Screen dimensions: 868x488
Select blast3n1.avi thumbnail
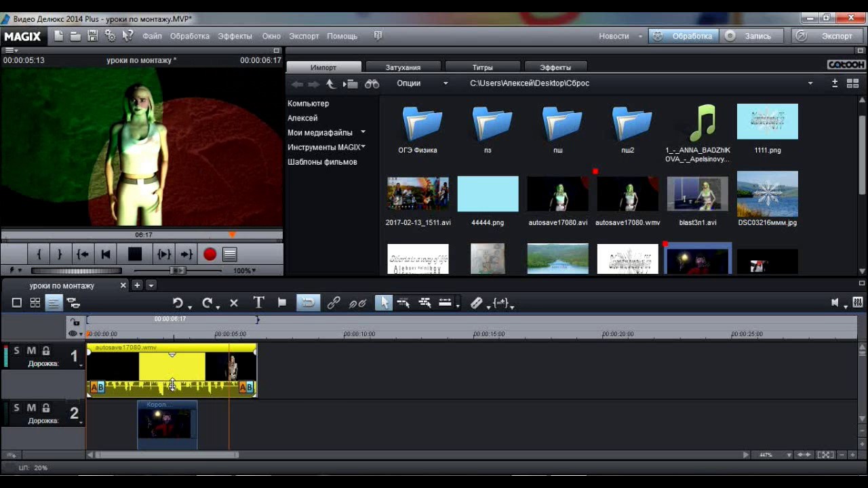click(697, 195)
